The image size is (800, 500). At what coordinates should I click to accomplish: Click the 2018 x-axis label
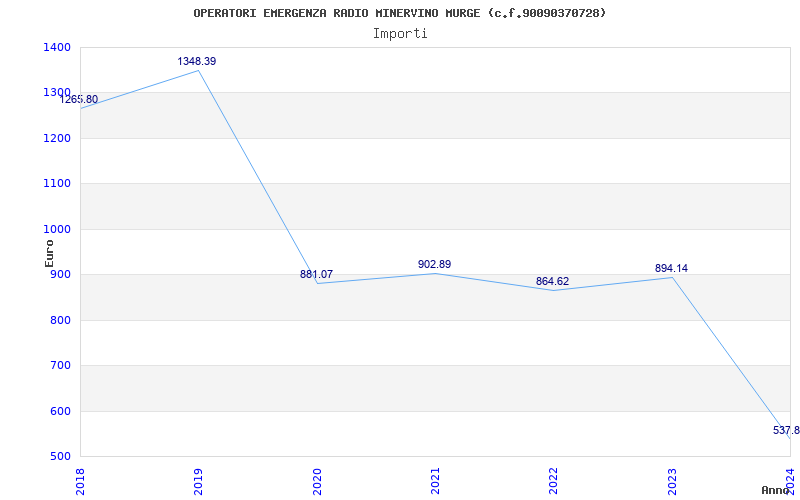pos(80,481)
